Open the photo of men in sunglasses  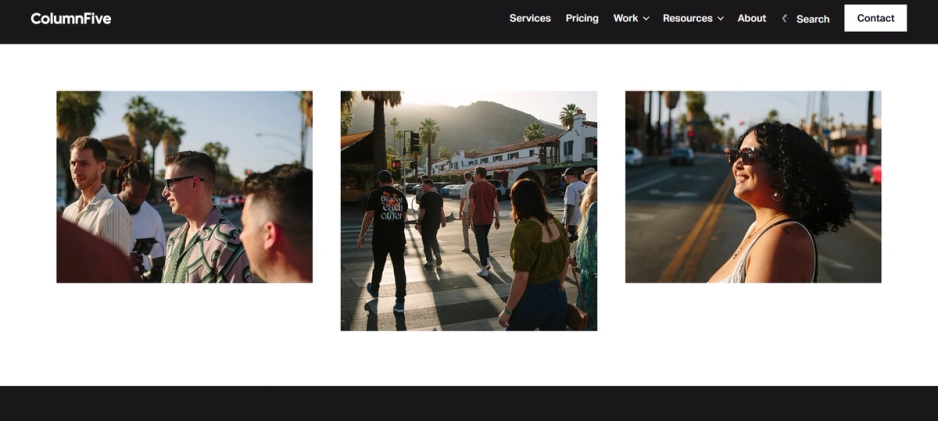(x=184, y=187)
